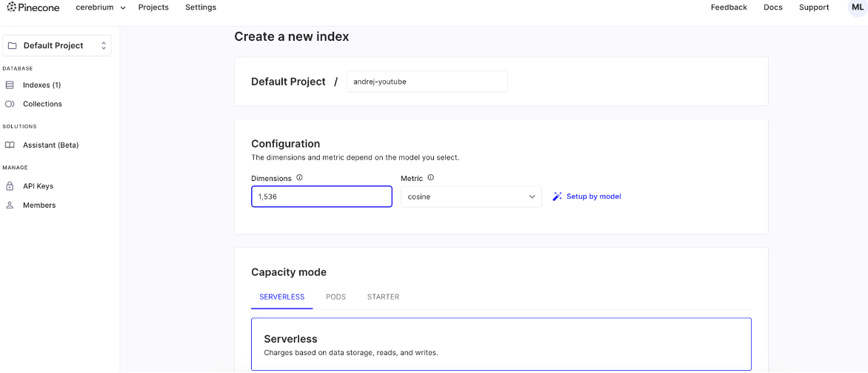This screenshot has width=868, height=373.
Task: Switch to the PODS capacity tab
Action: (x=335, y=297)
